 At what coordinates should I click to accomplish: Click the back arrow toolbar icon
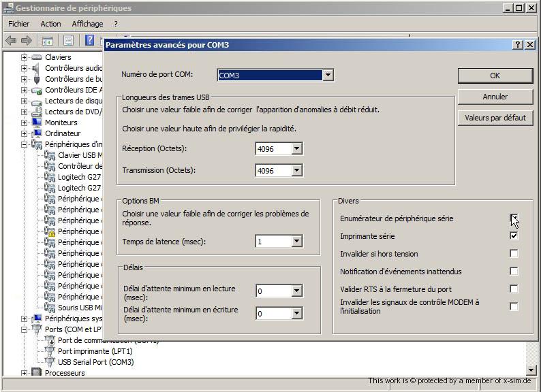[x=11, y=41]
